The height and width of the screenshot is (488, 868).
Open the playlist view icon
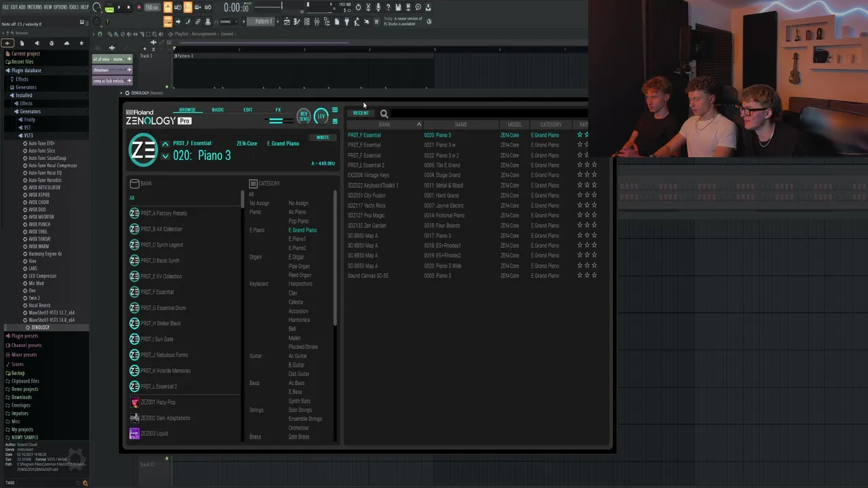pyautogui.click(x=287, y=21)
